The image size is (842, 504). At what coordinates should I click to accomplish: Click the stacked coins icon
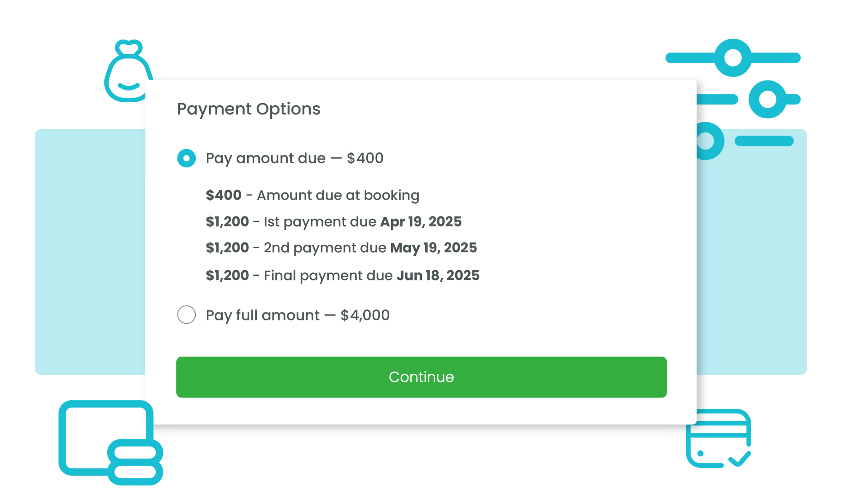click(135, 462)
